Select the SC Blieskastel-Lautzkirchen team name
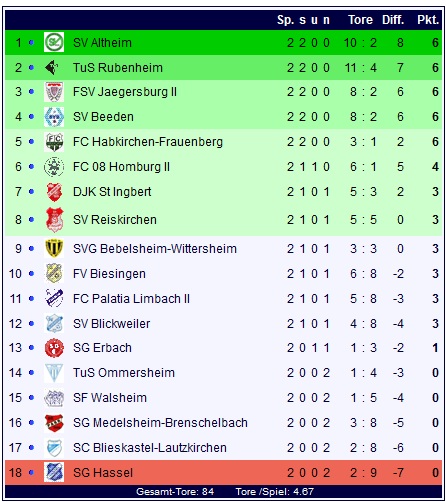 coord(150,448)
